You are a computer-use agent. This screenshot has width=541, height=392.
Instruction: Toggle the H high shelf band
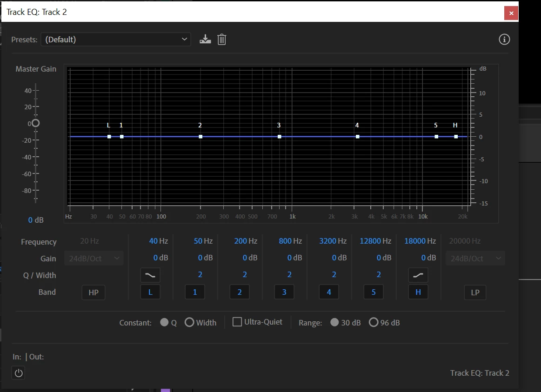418,292
